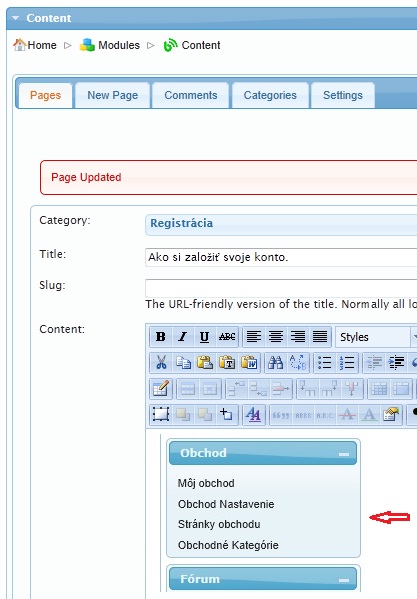Toggle underline formatting

pos(205,337)
